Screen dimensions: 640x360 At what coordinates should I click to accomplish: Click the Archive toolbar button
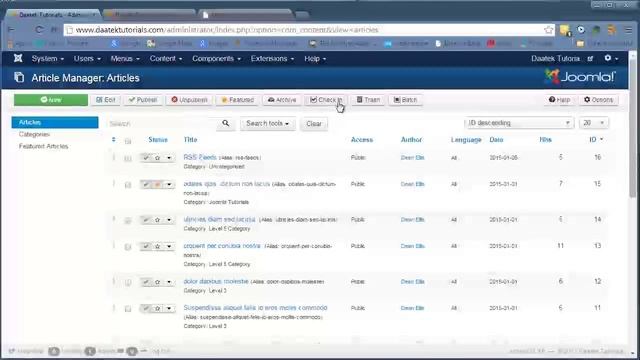pos(282,100)
